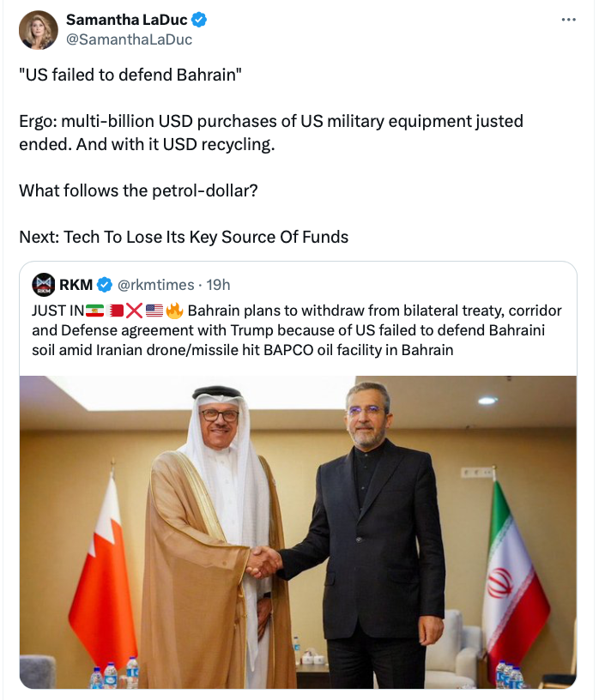This screenshot has height=700, width=599.
Task: Click the RKM logo avatar
Action: point(43,285)
